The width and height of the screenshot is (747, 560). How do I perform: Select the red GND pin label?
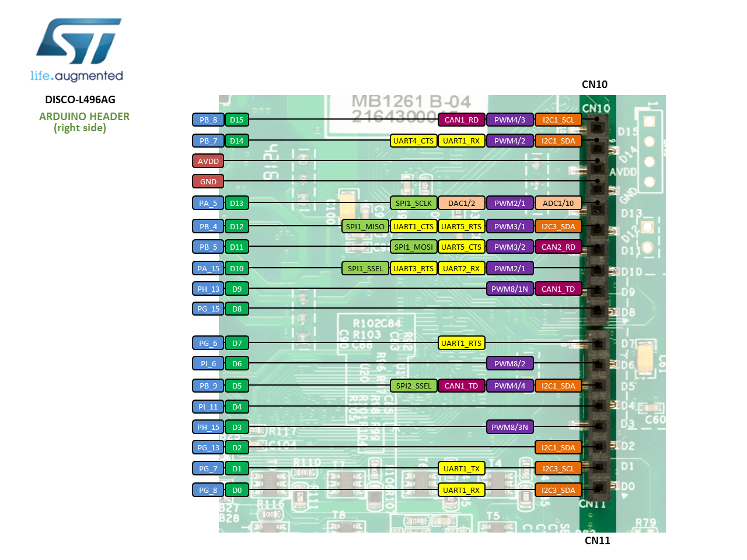(x=208, y=182)
